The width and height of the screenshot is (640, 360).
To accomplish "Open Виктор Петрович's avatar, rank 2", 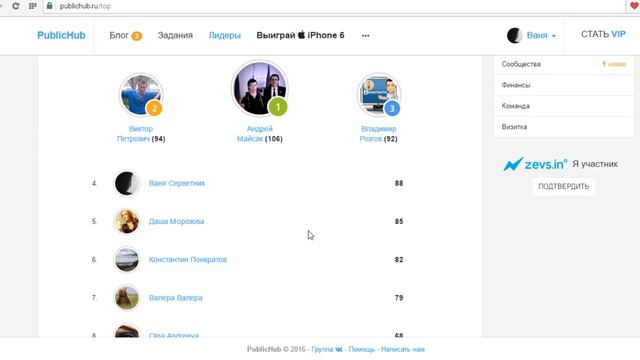I will (x=141, y=95).
